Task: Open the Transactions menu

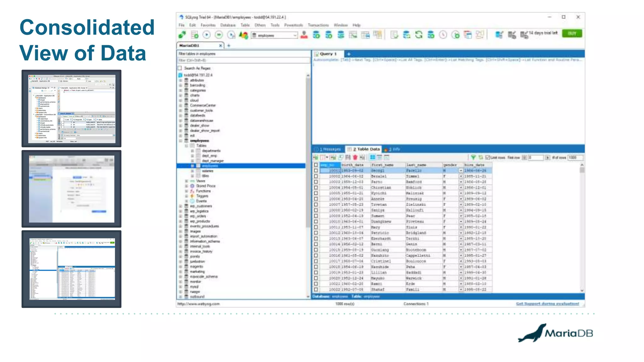Action: click(318, 25)
